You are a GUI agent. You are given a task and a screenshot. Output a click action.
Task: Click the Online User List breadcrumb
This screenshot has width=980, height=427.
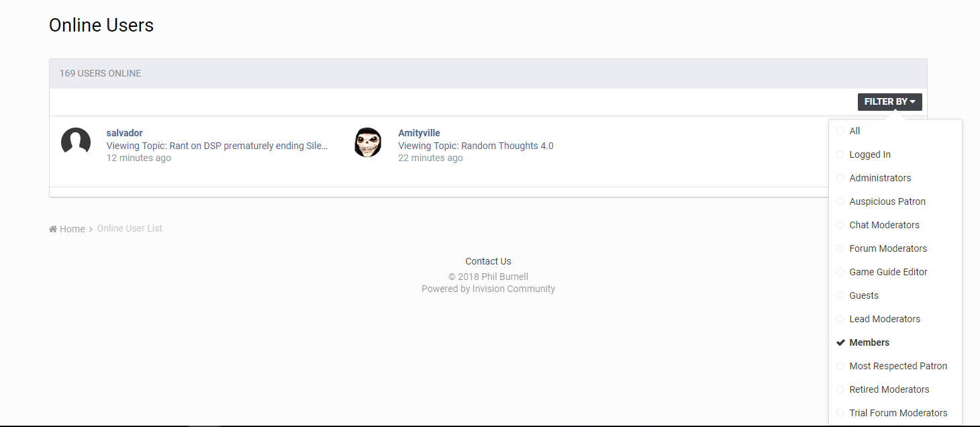[x=130, y=228]
